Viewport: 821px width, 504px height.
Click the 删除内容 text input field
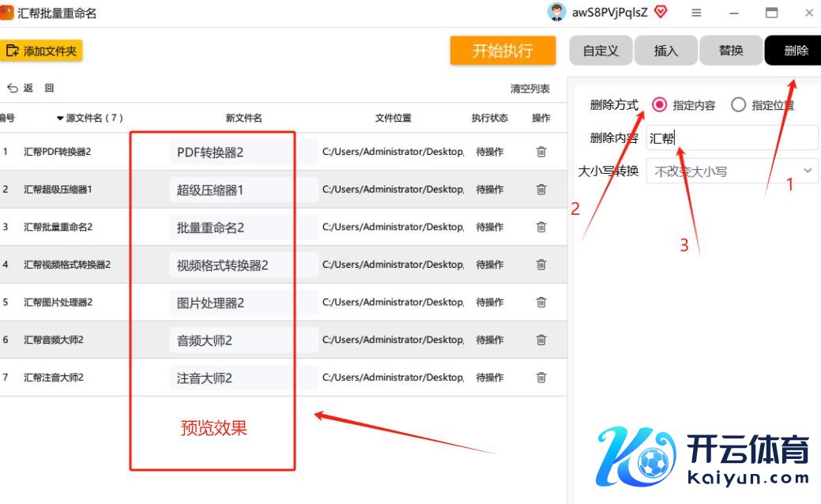click(x=732, y=138)
